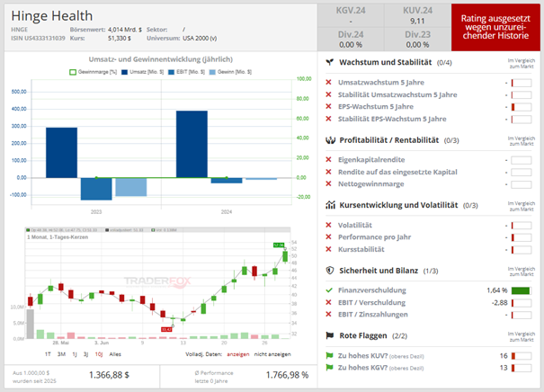Click the Wachstum und Stabilität plant icon
Screen dimensions: 544x392
(x=330, y=62)
